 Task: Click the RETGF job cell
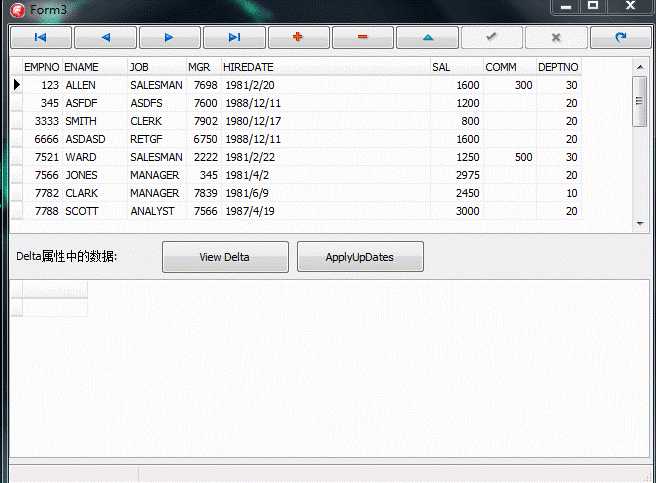tap(157, 139)
